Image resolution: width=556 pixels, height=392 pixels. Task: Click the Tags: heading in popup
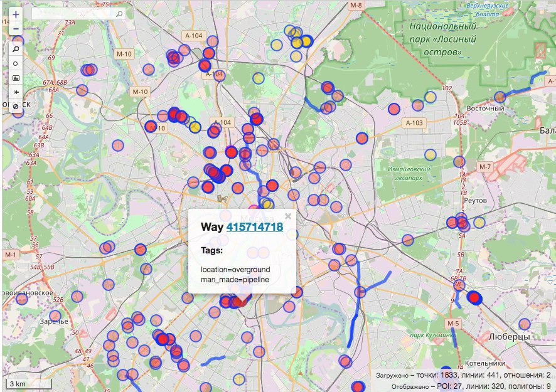click(211, 250)
